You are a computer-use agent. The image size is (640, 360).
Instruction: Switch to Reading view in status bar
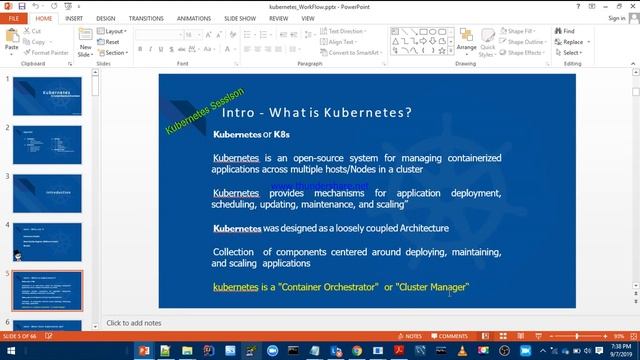click(x=521, y=336)
